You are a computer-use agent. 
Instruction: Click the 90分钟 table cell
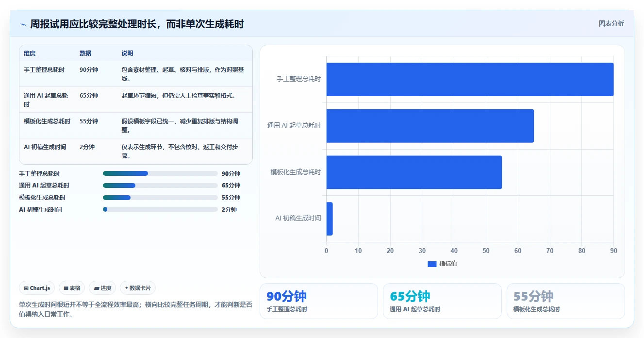[x=89, y=70]
